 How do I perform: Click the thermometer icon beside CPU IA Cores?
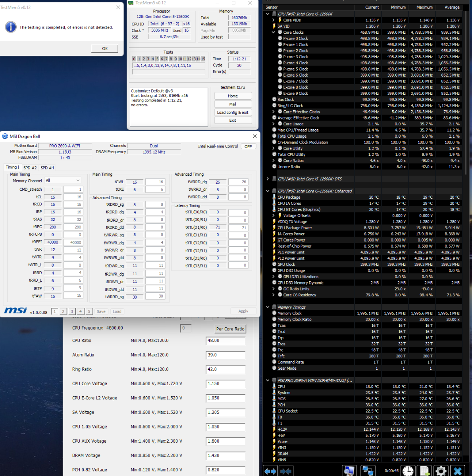click(x=274, y=203)
